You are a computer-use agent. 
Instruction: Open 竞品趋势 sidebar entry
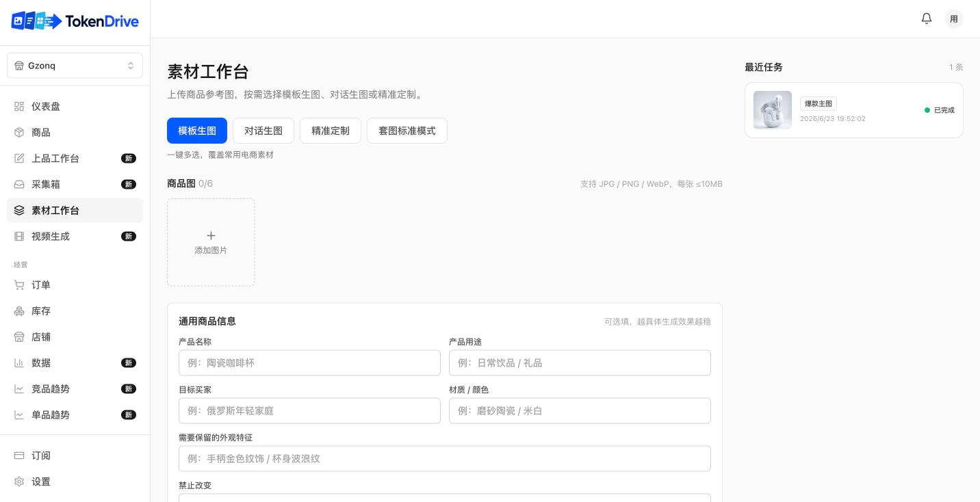coord(75,389)
